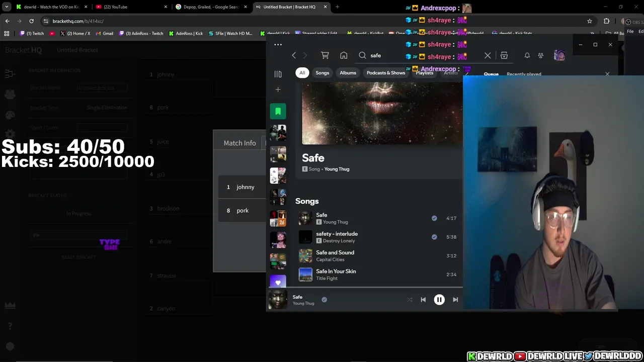Viewport: 644px width, 362px height.
Task: Toggle saved checkmark for now-playing Safe
Action: click(324, 300)
